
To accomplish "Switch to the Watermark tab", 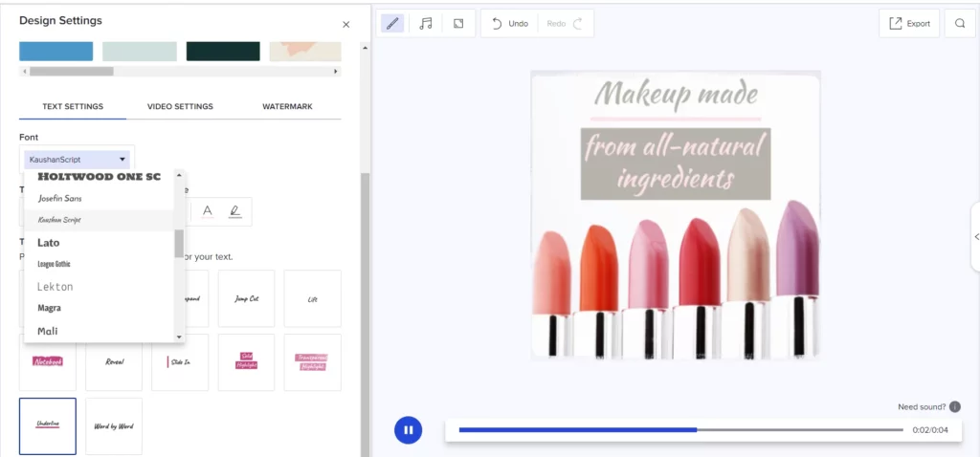I will click(287, 107).
